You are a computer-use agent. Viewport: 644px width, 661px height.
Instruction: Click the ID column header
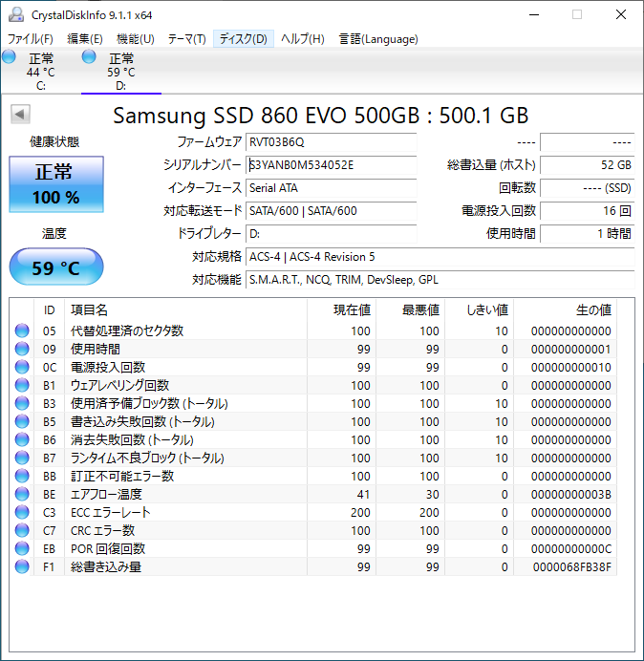(50, 310)
